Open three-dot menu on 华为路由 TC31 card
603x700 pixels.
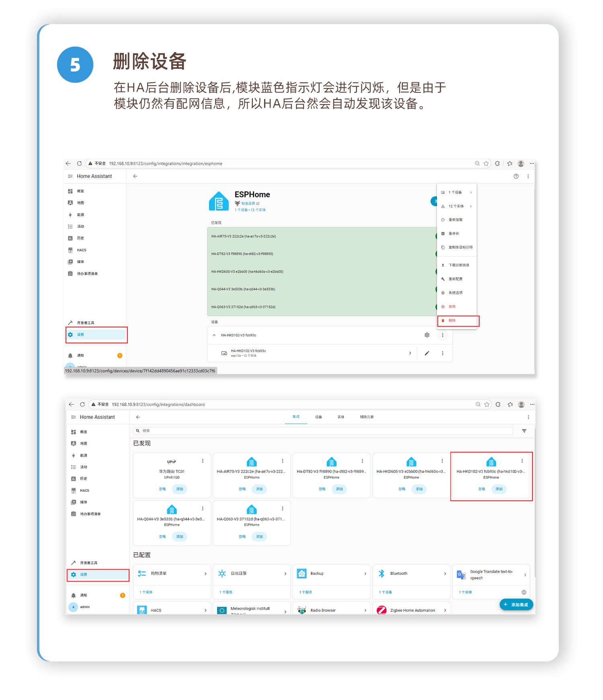pyautogui.click(x=203, y=461)
